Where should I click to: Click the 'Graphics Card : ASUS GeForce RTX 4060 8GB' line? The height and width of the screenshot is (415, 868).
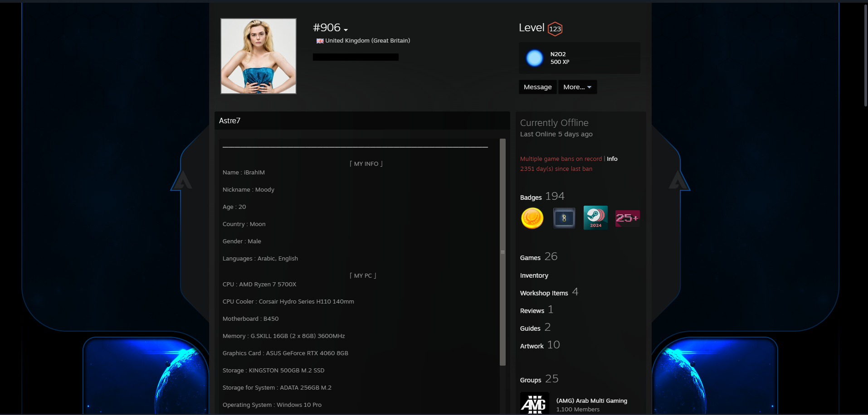tap(285, 353)
